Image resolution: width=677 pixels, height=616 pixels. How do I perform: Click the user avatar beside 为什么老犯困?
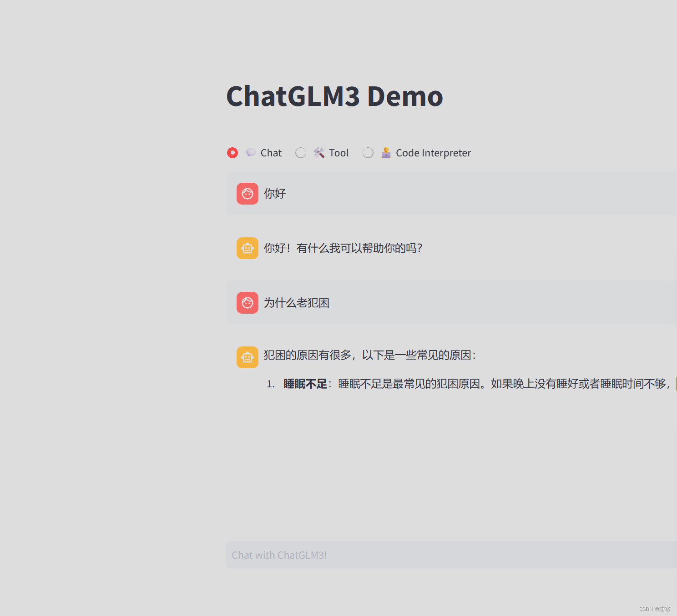(x=247, y=303)
